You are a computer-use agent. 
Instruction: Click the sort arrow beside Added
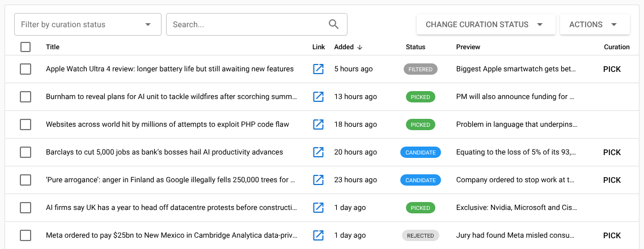click(x=360, y=47)
